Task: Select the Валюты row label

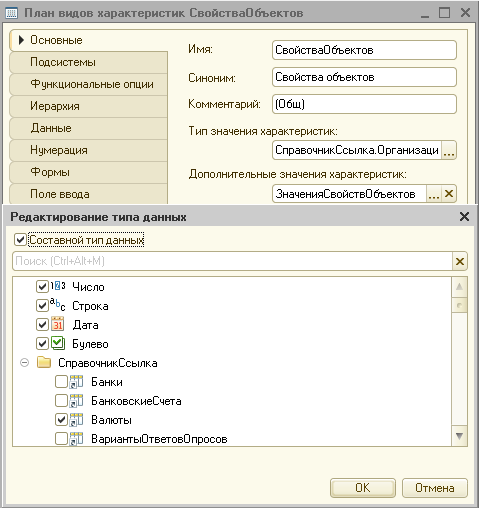Action: [x=111, y=420]
